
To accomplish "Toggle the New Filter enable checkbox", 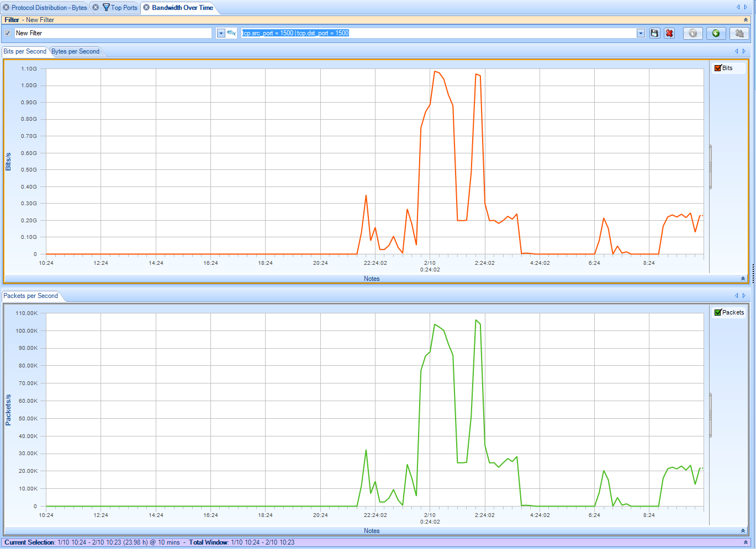I will [8, 33].
